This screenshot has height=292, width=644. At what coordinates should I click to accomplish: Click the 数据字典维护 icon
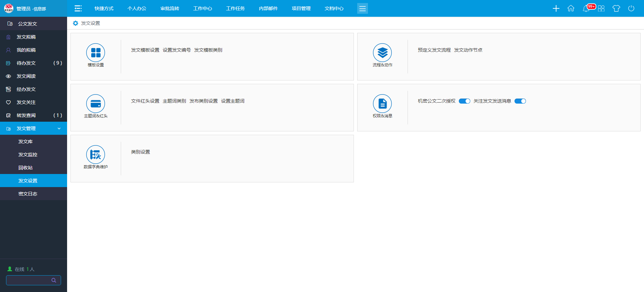pos(96,155)
